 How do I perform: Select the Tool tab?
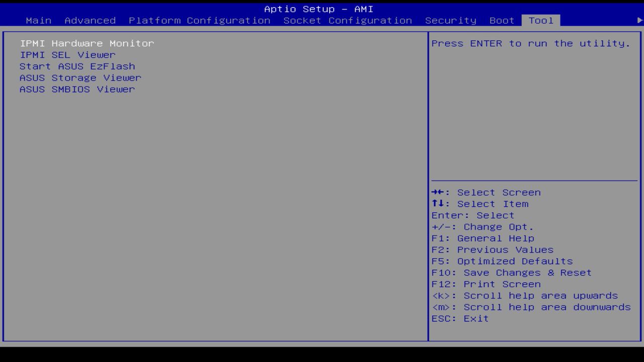tap(541, 21)
